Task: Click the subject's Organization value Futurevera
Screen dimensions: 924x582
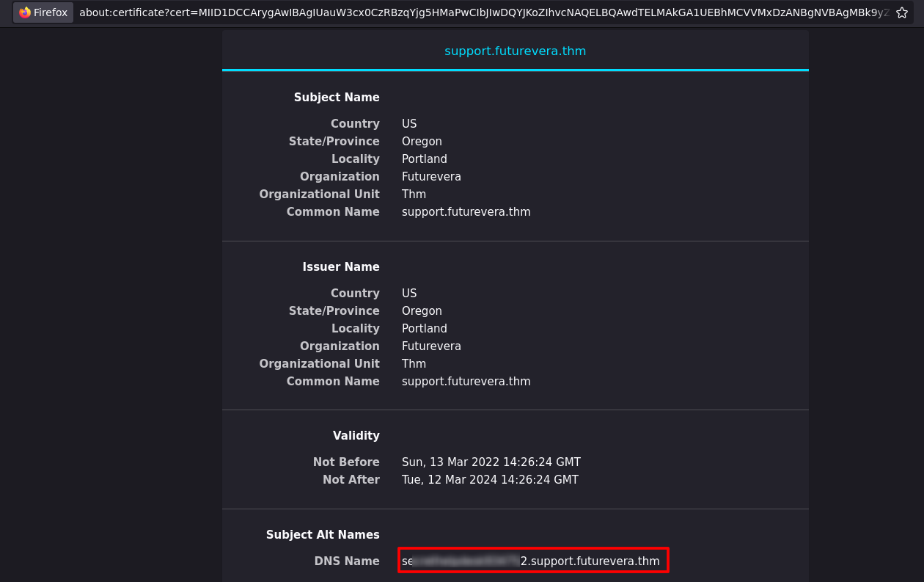Action: point(431,177)
